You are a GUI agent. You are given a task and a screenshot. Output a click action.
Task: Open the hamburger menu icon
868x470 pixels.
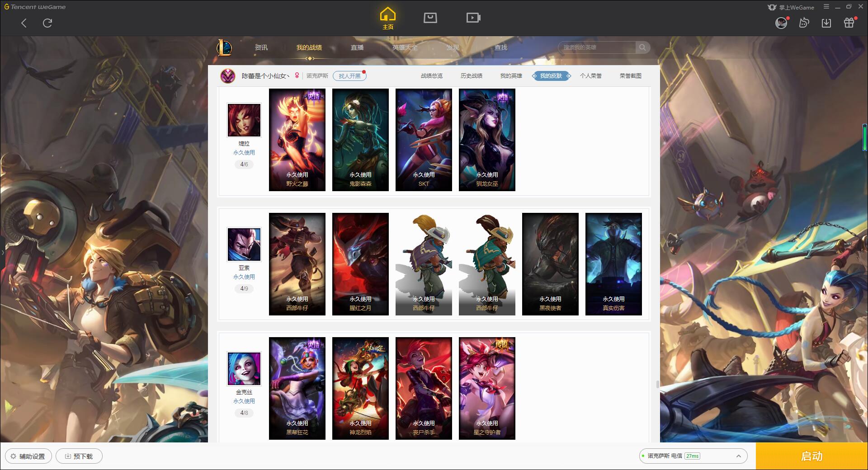[x=826, y=7]
